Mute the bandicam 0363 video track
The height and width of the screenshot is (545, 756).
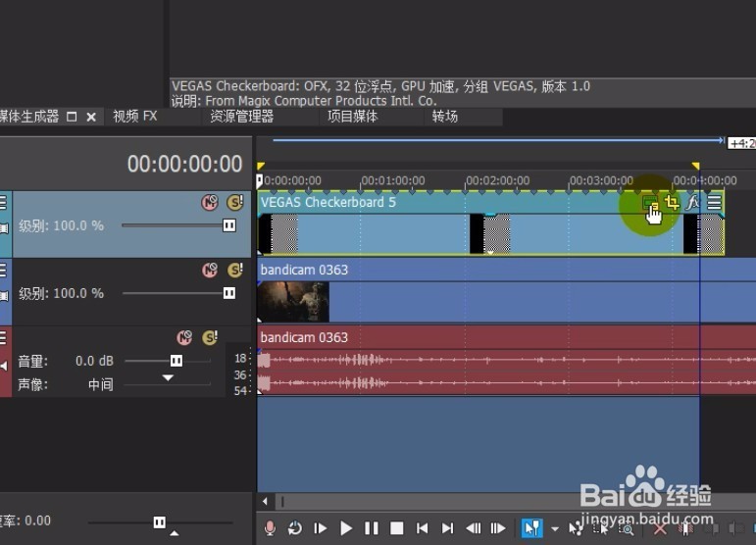pyautogui.click(x=210, y=270)
